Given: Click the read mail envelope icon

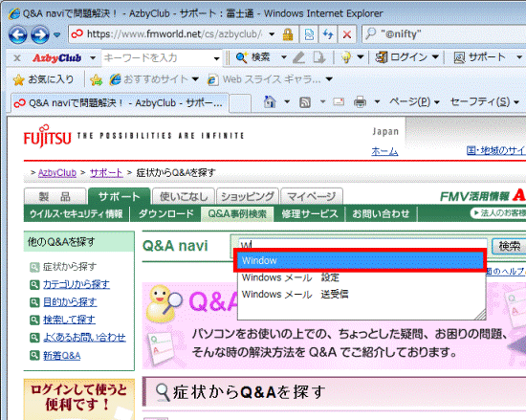Looking at the screenshot, I should pyautogui.click(x=339, y=101).
